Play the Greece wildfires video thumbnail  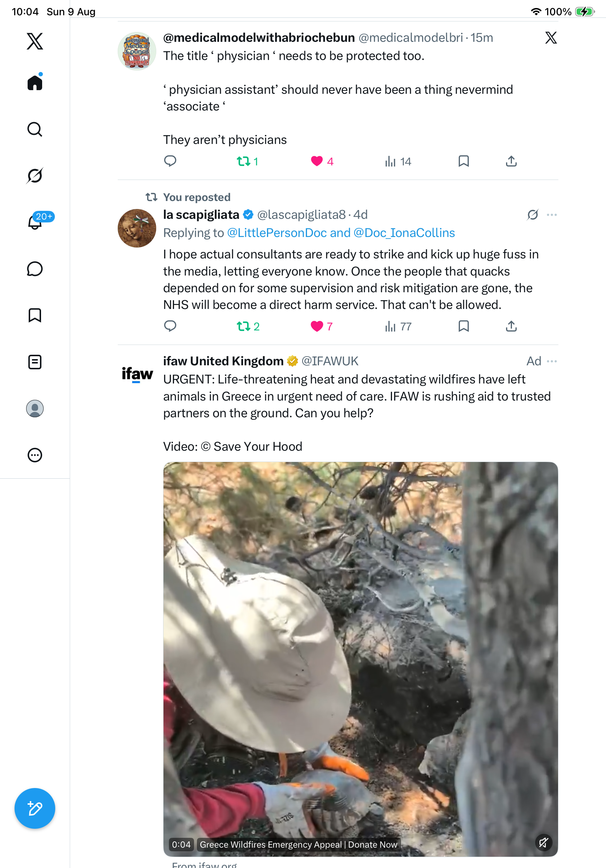click(360, 659)
